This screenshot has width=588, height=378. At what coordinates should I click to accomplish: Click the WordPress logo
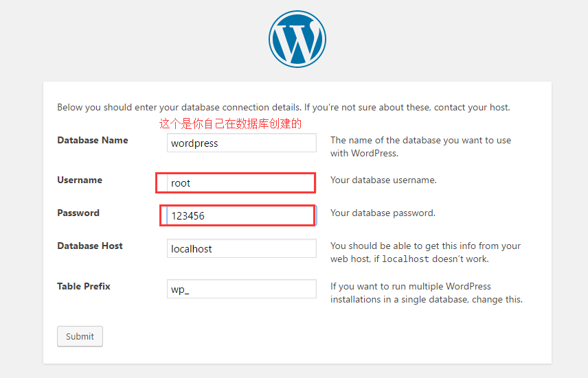click(297, 39)
